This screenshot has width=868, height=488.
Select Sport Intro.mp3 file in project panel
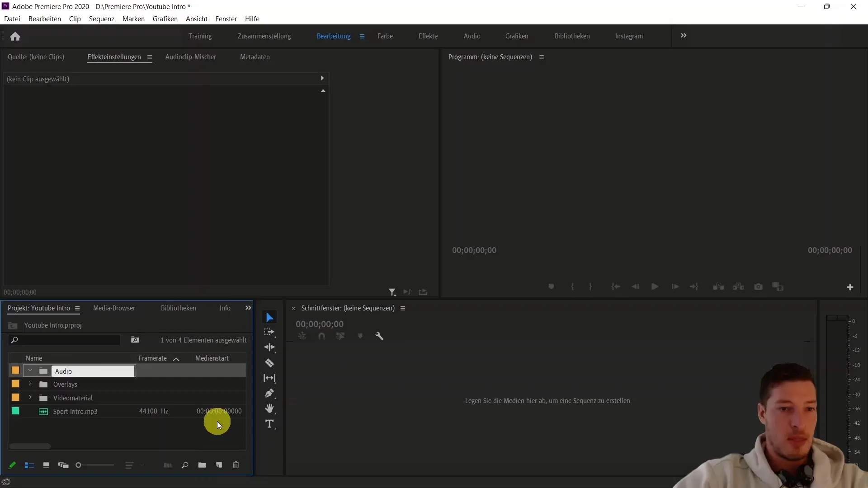pyautogui.click(x=75, y=411)
